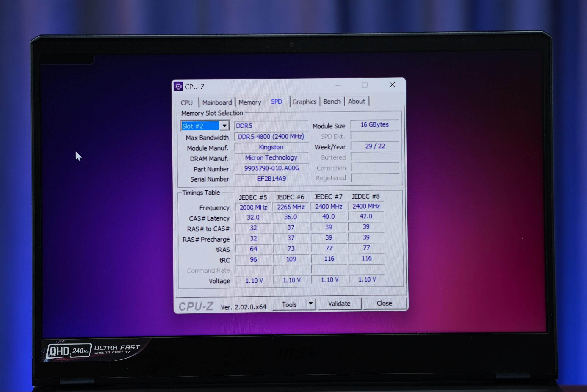
Task: Click the DDR5-4800 (2400 MHz) bandwidth value
Action: click(271, 136)
